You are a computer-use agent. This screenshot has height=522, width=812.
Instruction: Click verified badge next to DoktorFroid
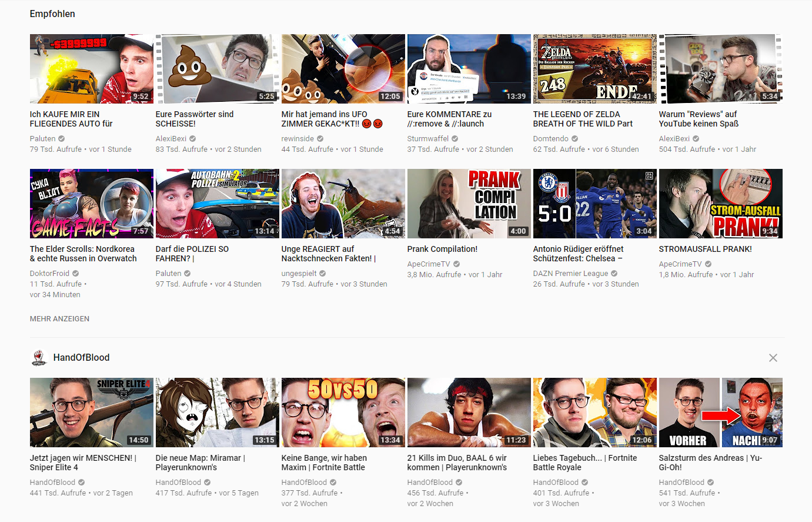point(75,274)
